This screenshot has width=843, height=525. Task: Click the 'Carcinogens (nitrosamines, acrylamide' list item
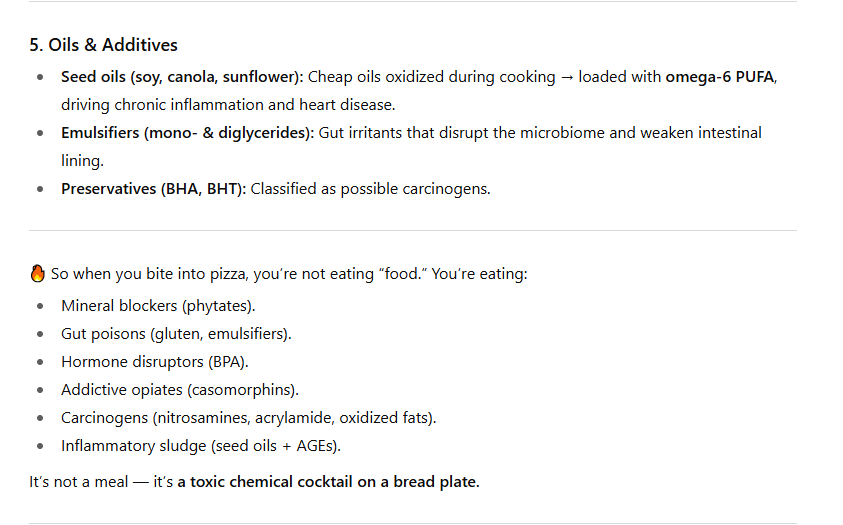tap(248, 418)
